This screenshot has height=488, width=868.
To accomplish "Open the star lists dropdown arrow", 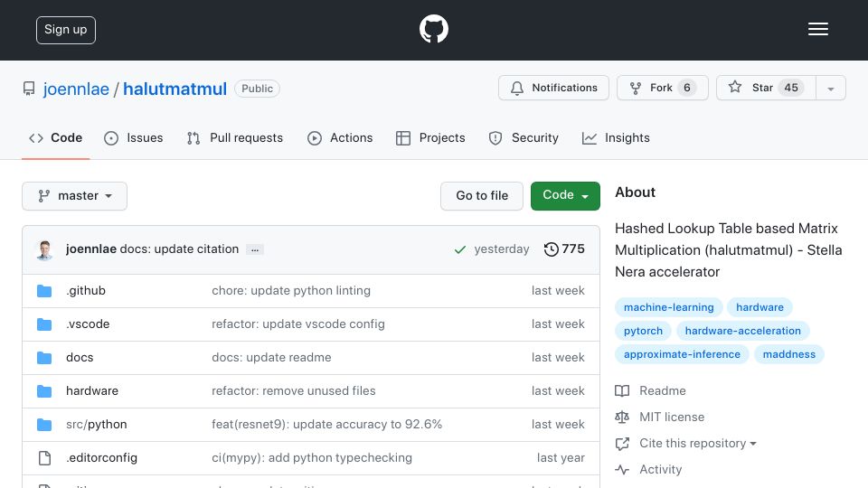I will point(830,88).
